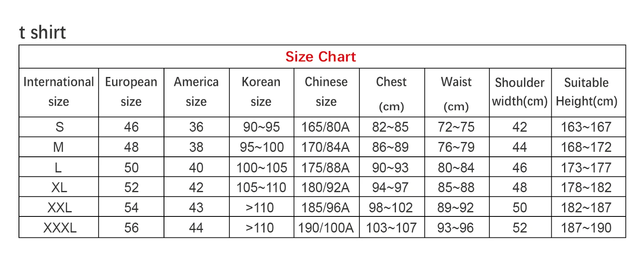644x265 pixels.
Task: Select Korean size 95~100 cell
Action: tap(261, 147)
